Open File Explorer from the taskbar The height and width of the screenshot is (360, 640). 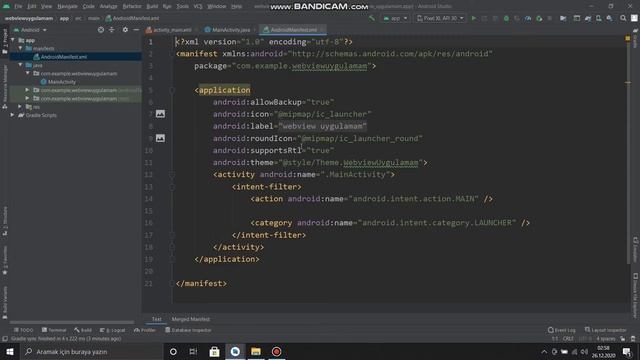[x=256, y=351]
